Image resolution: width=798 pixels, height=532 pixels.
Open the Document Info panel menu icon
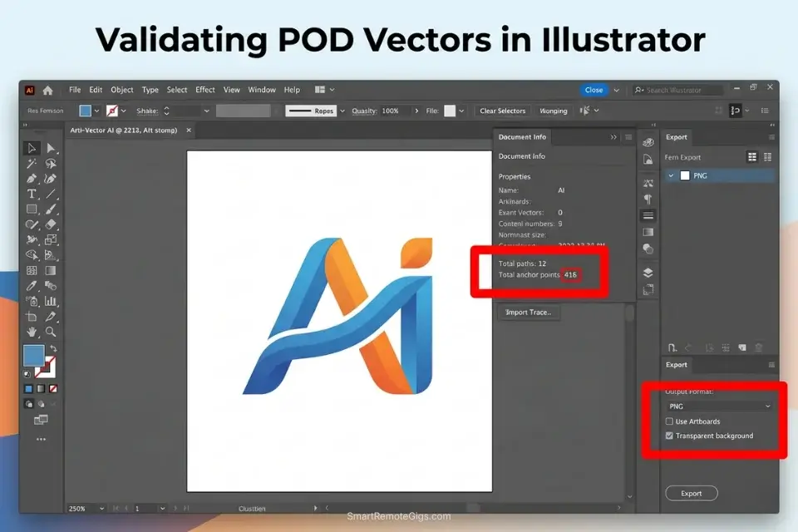tap(628, 137)
